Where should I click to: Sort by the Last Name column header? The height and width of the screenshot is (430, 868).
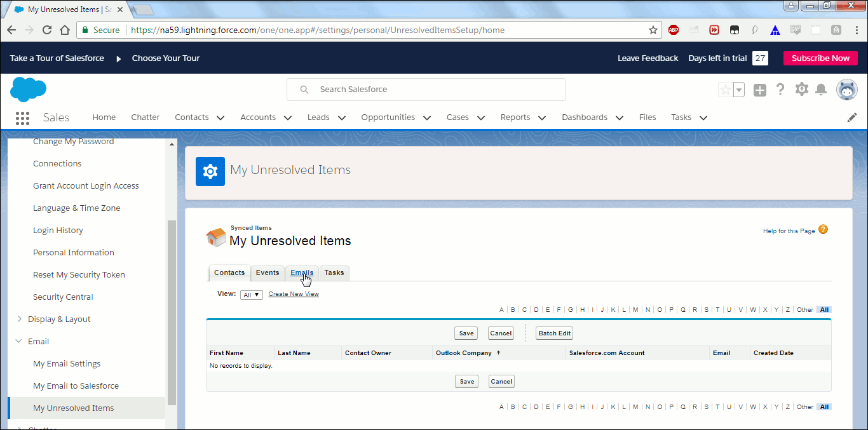click(294, 353)
